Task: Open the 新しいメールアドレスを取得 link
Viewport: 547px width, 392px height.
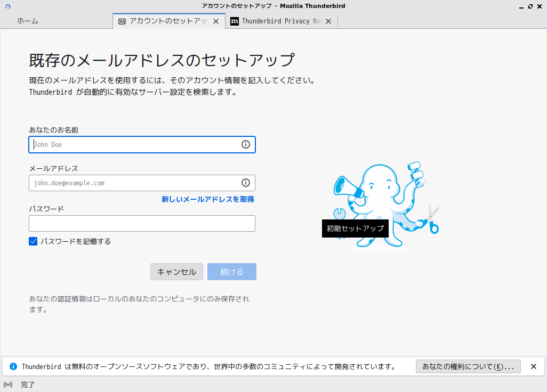Action: click(207, 199)
